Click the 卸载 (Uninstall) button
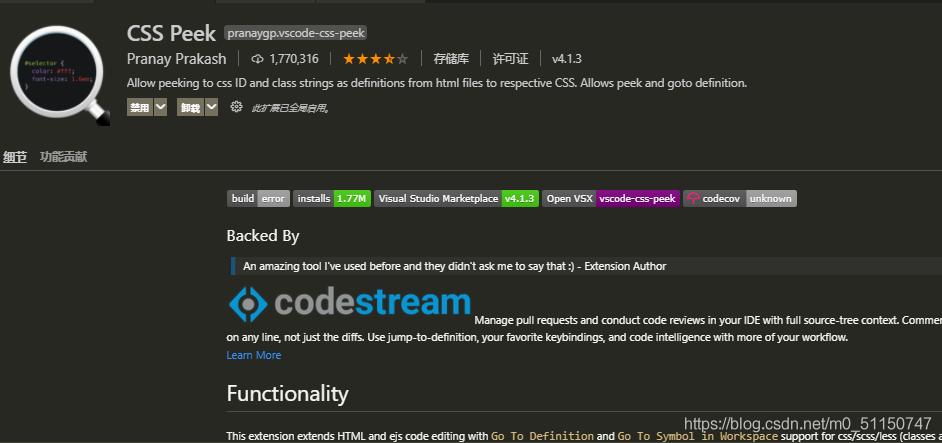 (x=190, y=108)
